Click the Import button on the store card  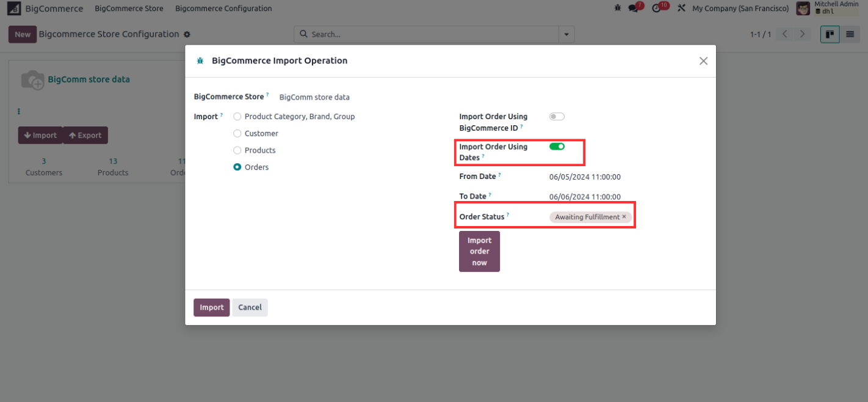40,136
